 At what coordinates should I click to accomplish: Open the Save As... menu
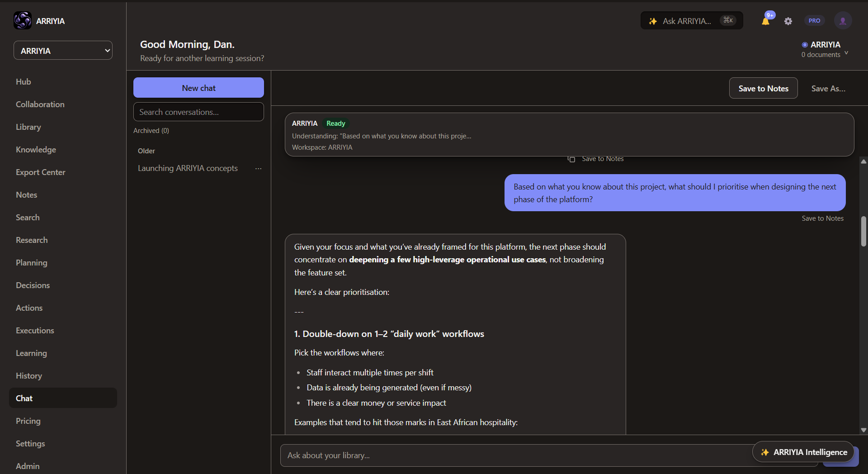(x=828, y=89)
